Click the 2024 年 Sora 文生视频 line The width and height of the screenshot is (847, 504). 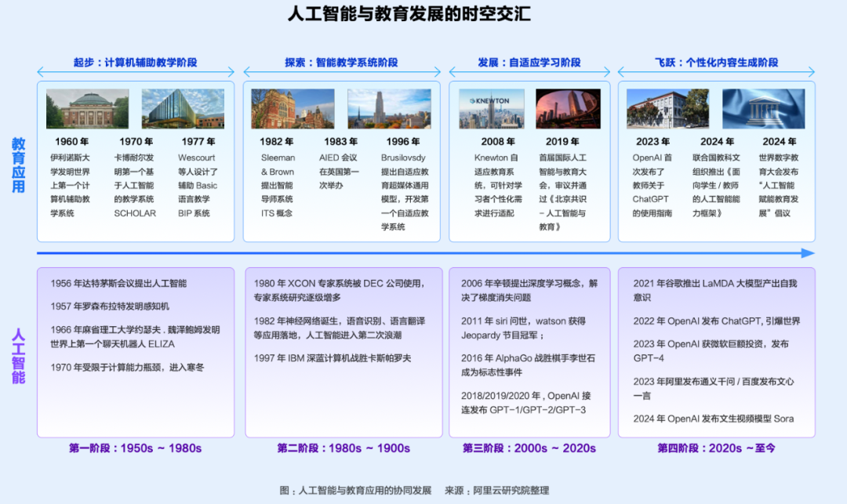point(714,419)
